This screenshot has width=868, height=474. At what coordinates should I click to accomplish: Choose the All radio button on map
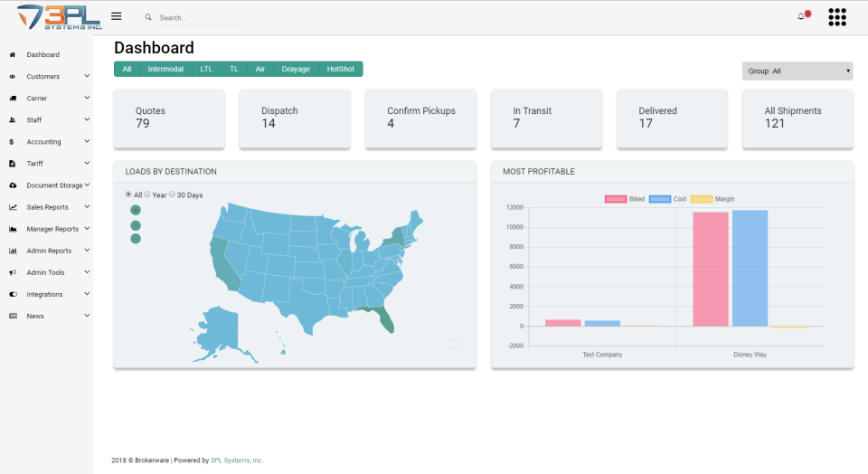coord(127,194)
